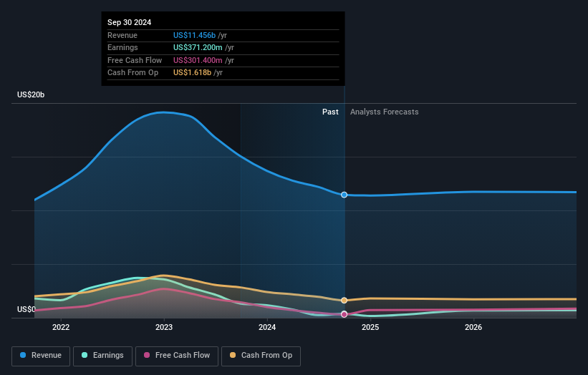Click the US$1.618b cash from op value
The width and height of the screenshot is (588, 375).
192,73
